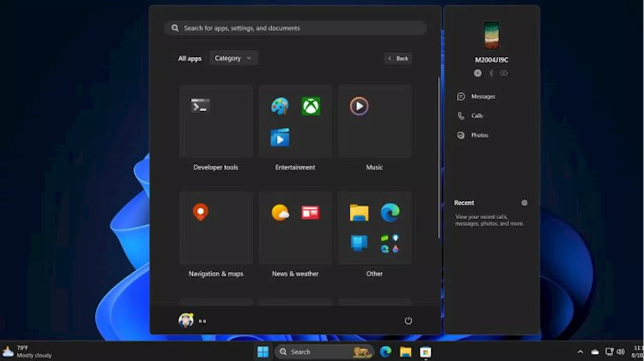Image resolution: width=644 pixels, height=361 pixels.
Task: Launch the Movies & TV app icon
Action: 280,137
